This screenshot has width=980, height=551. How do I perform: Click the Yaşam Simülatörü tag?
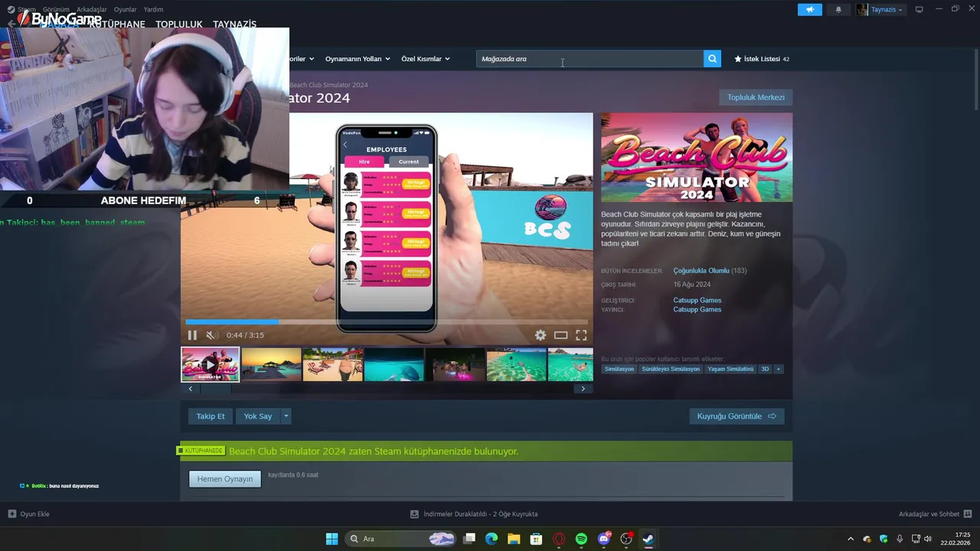(730, 369)
